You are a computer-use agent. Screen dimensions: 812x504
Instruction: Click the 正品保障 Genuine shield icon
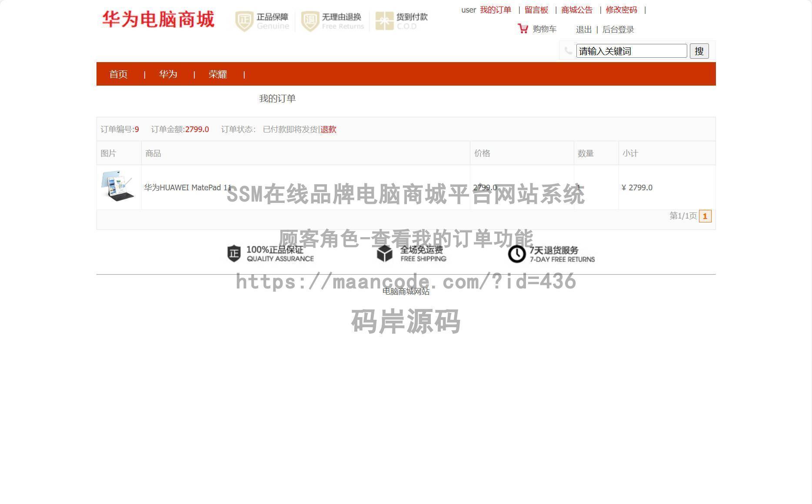pyautogui.click(x=244, y=21)
